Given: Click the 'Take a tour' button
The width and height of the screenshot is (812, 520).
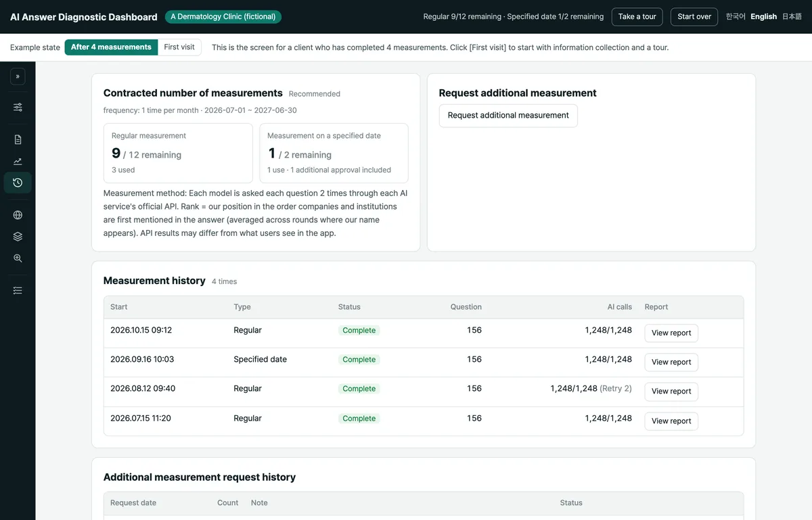Looking at the screenshot, I should click(637, 17).
